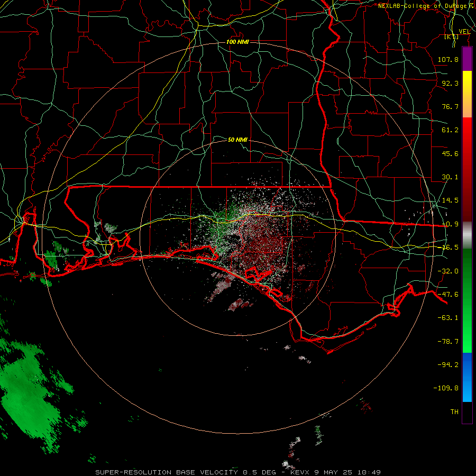
Task: Click the 61.2 velocity scale value
Action: (450, 130)
